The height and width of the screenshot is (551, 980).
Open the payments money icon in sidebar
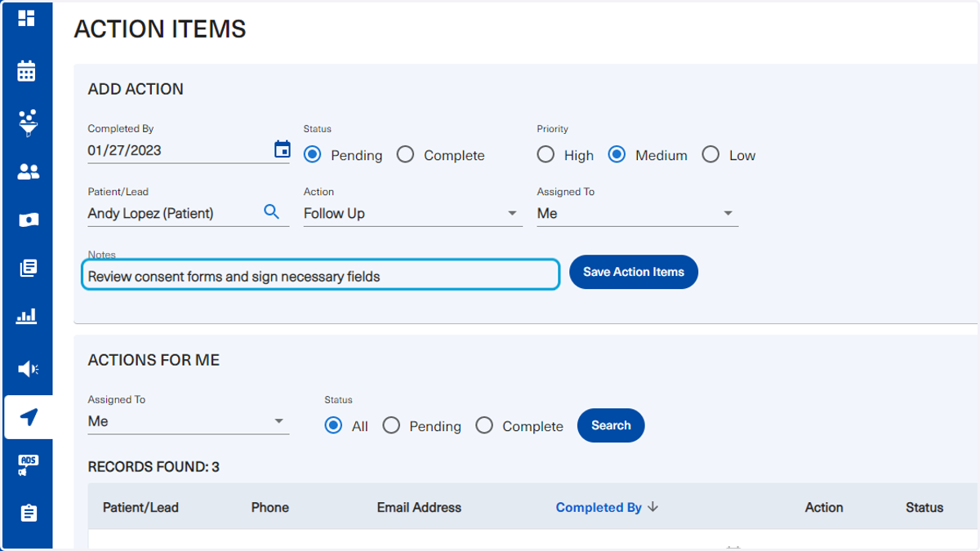(x=28, y=220)
